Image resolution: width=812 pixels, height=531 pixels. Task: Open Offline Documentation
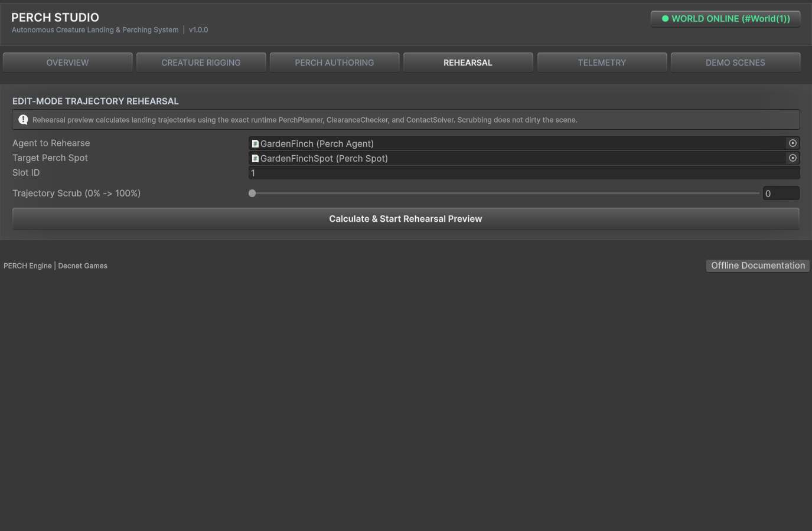click(758, 265)
